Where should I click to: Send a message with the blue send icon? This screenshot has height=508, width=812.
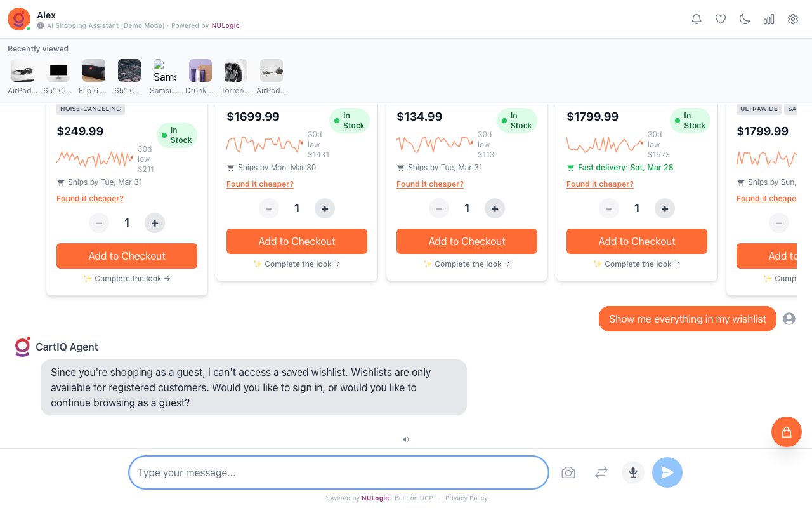click(x=667, y=472)
